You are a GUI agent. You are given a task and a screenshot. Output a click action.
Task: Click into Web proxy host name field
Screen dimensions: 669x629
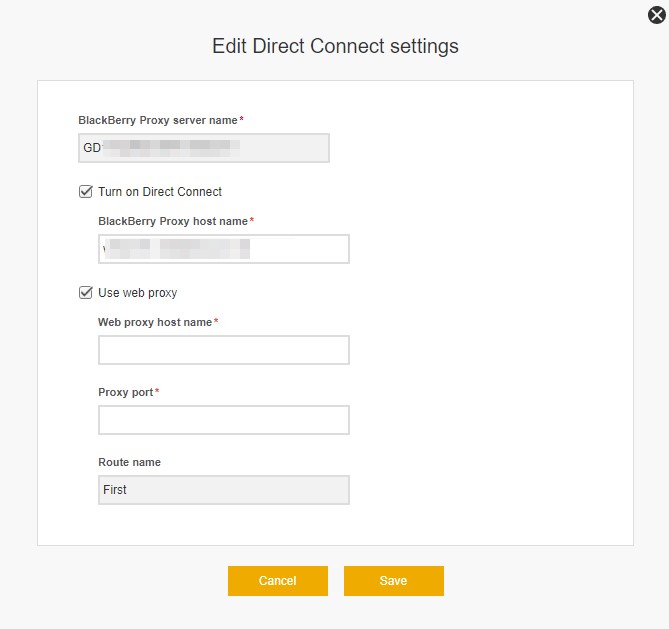(224, 350)
